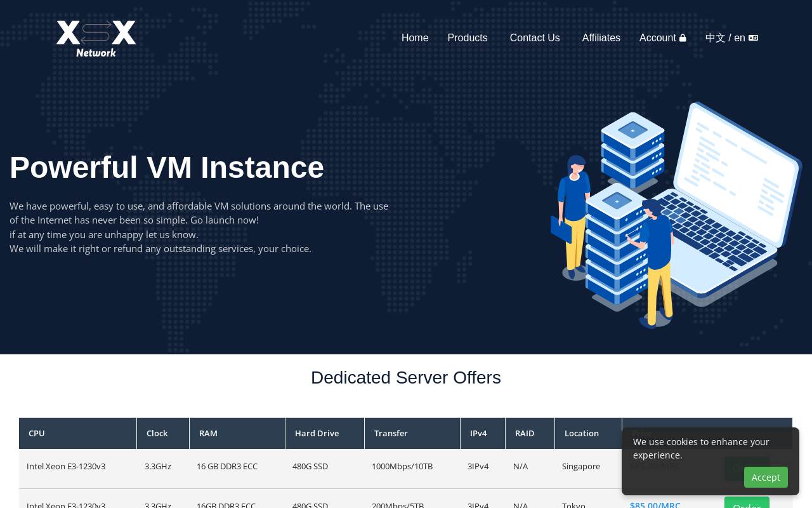Select N/A RAID cell in Singapore row
The image size is (812, 508).
(x=520, y=466)
